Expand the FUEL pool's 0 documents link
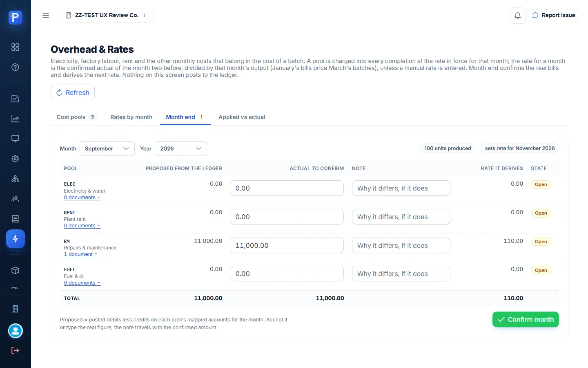Image resolution: width=588 pixels, height=368 pixels. tap(82, 283)
